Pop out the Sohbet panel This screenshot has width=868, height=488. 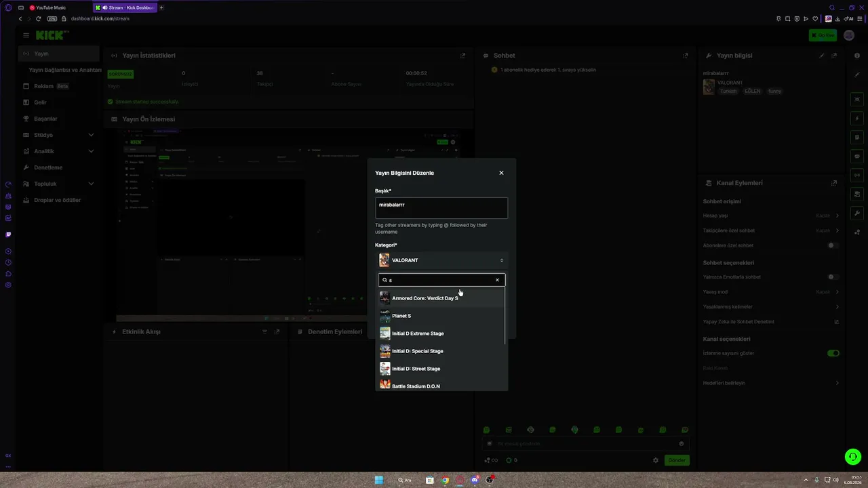point(686,56)
